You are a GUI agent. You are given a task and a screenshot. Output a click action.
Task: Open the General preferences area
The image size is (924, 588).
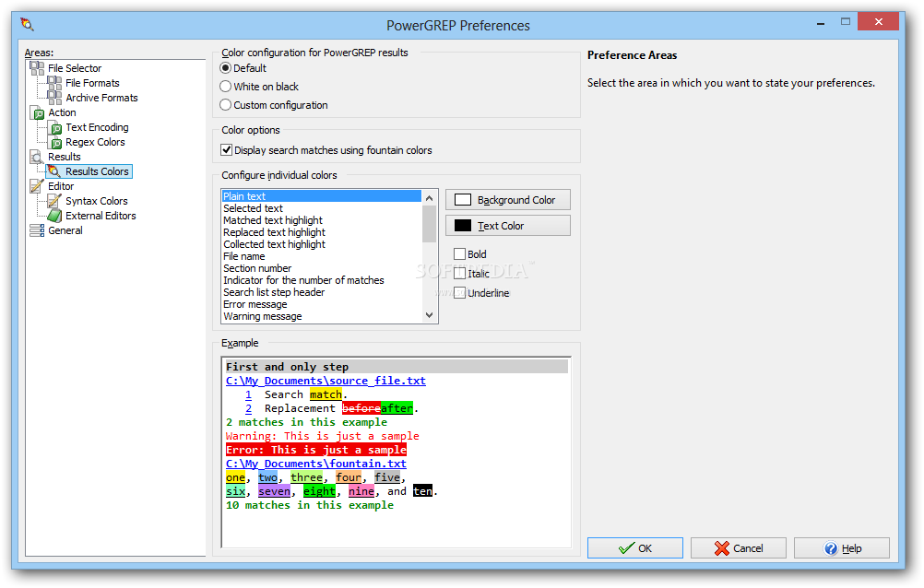(x=65, y=230)
